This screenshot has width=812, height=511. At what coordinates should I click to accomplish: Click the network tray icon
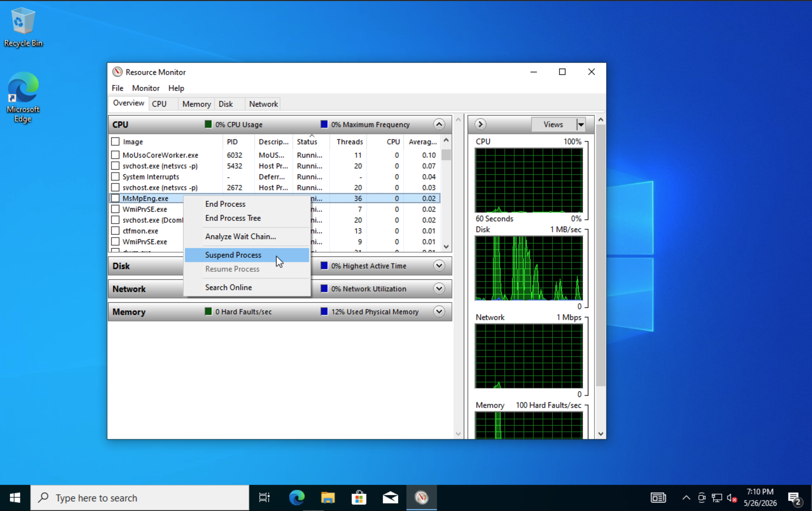tap(717, 498)
